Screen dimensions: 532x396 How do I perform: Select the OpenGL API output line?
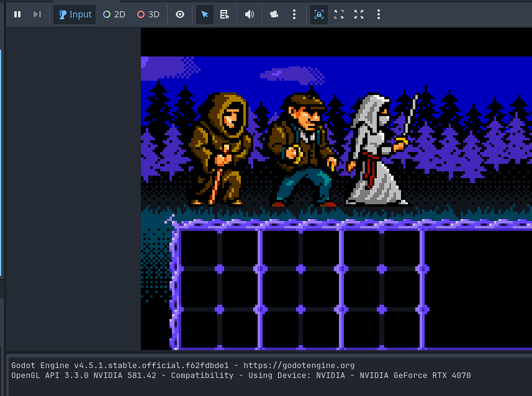241,376
